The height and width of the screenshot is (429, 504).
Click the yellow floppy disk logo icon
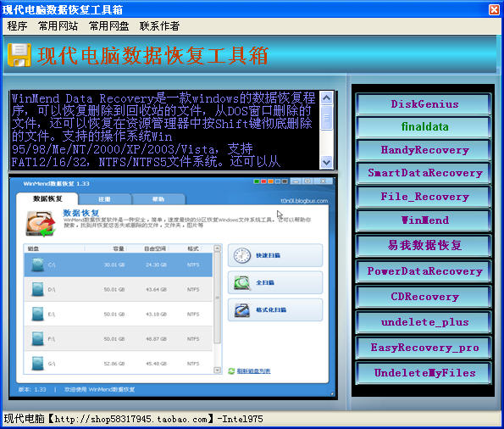19,55
